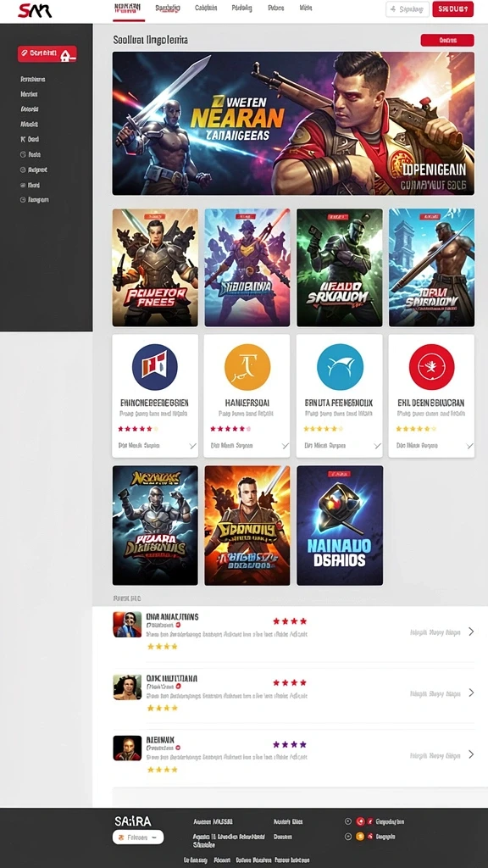
Task: Click the red button above the hero banner
Action: (447, 40)
